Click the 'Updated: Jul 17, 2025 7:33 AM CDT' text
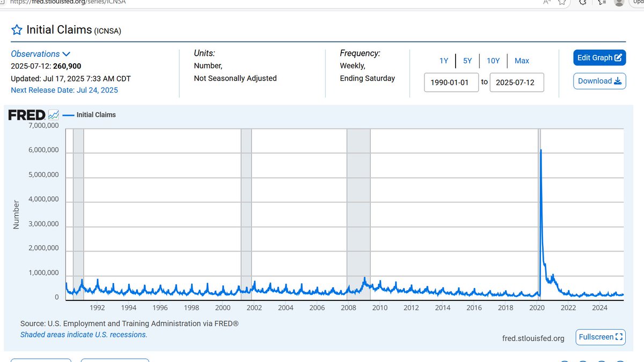 (71, 78)
